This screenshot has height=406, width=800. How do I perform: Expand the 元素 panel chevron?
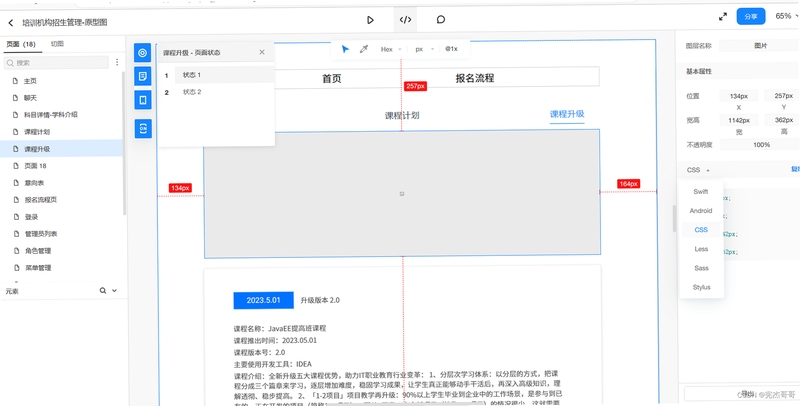coord(114,291)
